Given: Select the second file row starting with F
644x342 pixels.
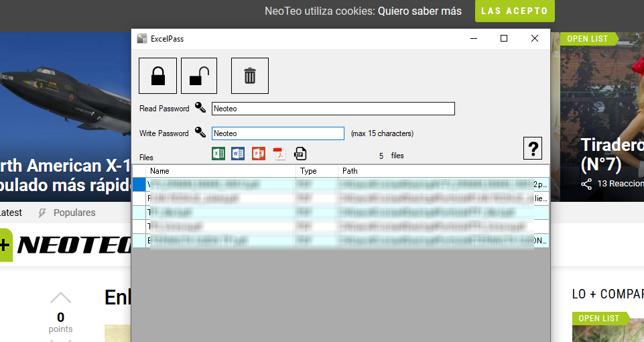Looking at the screenshot, I should pyautogui.click(x=340, y=198).
